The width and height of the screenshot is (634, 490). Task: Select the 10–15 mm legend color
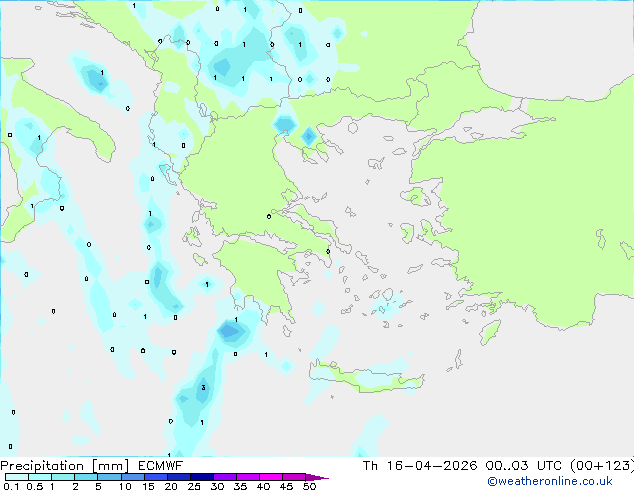tap(132, 477)
